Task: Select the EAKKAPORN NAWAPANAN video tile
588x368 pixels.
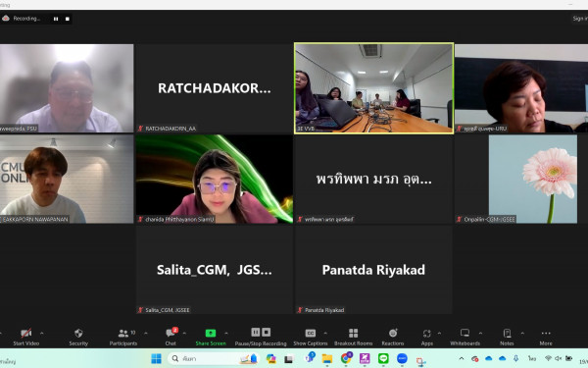Action: (67, 180)
